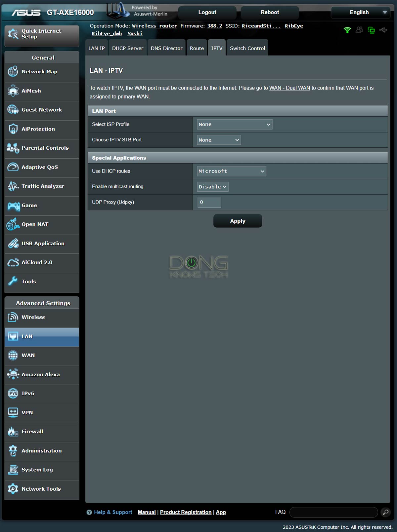Follow the WAN - Dual WAN link
This screenshot has width=397, height=532.
[x=289, y=88]
